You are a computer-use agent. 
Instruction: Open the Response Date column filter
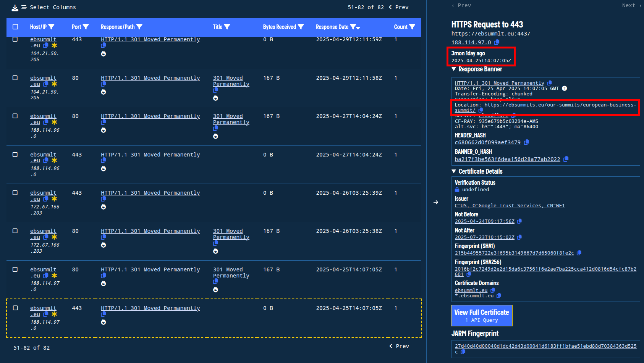[x=353, y=27]
